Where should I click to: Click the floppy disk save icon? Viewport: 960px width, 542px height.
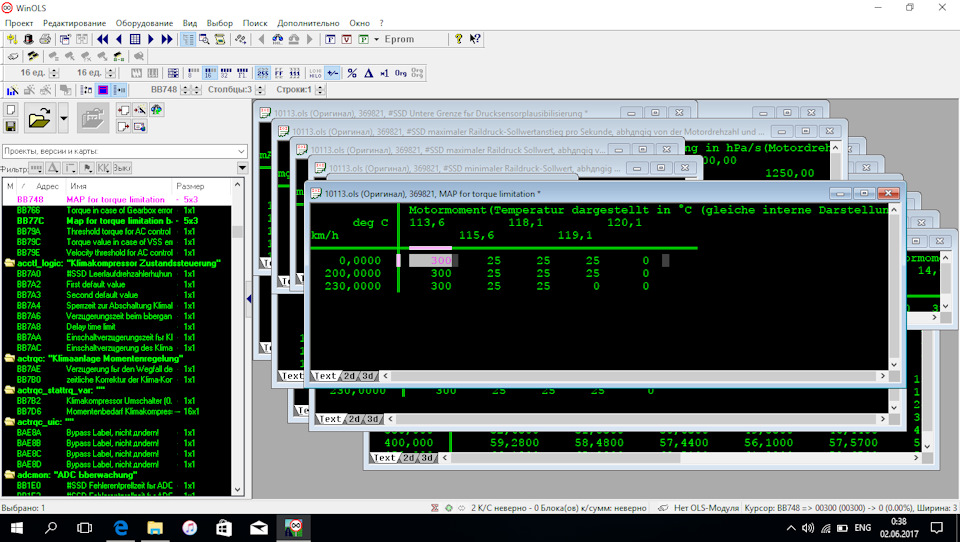pyautogui.click(x=10, y=127)
